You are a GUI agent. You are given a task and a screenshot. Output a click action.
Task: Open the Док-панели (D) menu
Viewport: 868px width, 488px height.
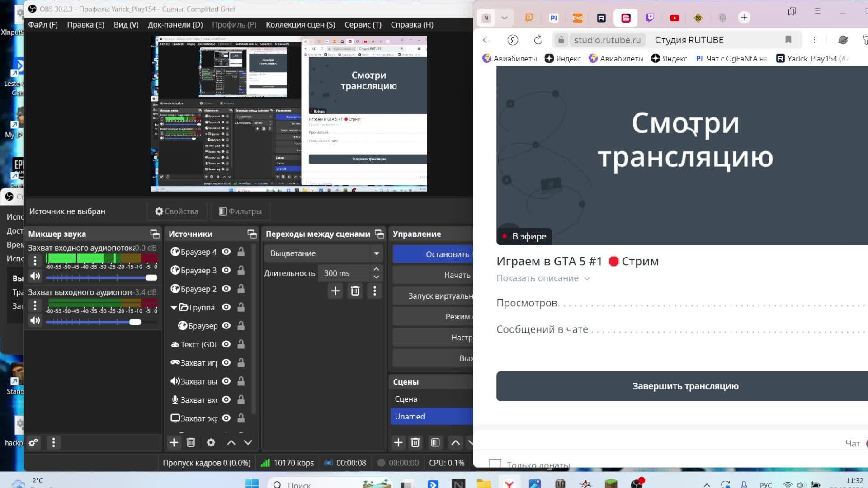(x=175, y=25)
